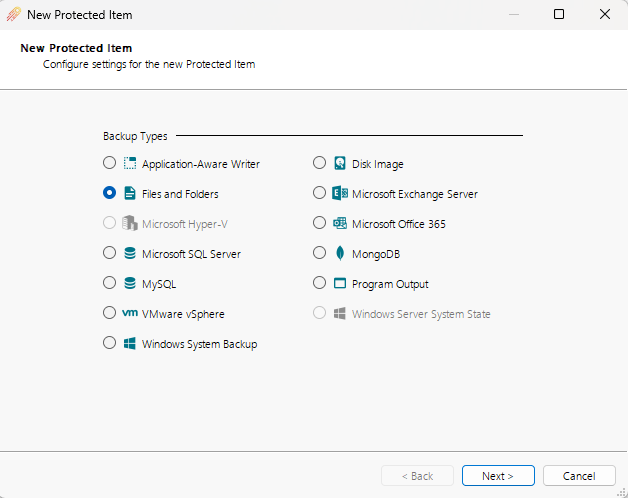The width and height of the screenshot is (628, 498).
Task: Click the Program Output window icon
Action: [x=340, y=284]
